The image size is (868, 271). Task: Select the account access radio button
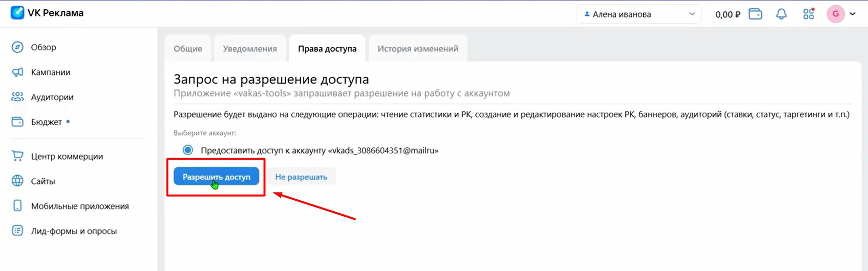tap(188, 150)
